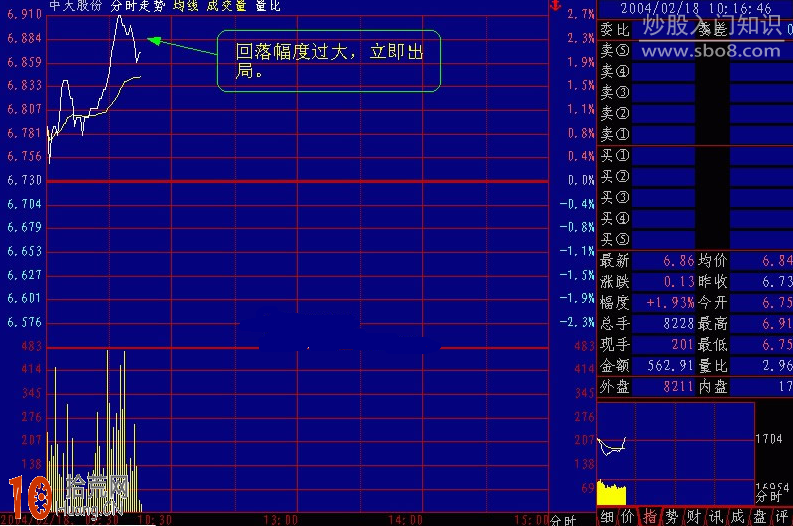Select the yellow 成交量 legend label
793x526 pixels.
pyautogui.click(x=226, y=6)
